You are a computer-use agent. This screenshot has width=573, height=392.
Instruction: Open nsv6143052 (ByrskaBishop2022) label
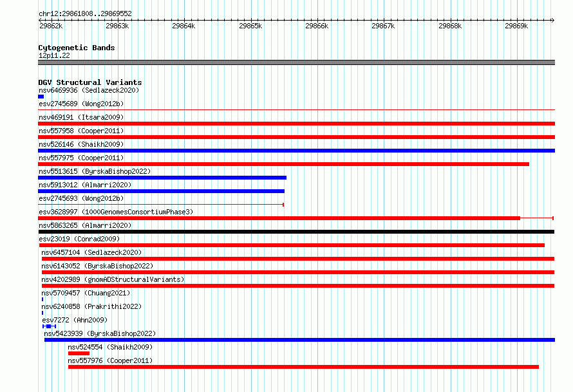(x=97, y=266)
